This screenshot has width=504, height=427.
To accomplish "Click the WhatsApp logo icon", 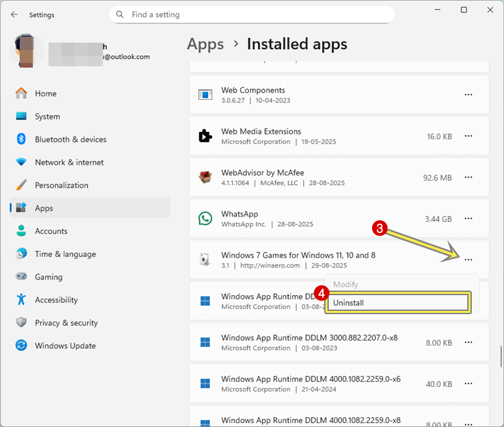I will tap(205, 218).
